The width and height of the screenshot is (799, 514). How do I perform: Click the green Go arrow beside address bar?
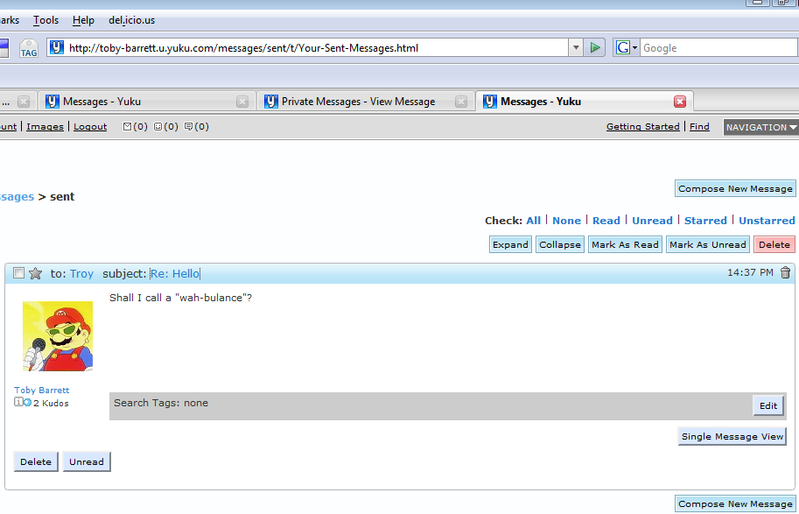pos(595,47)
